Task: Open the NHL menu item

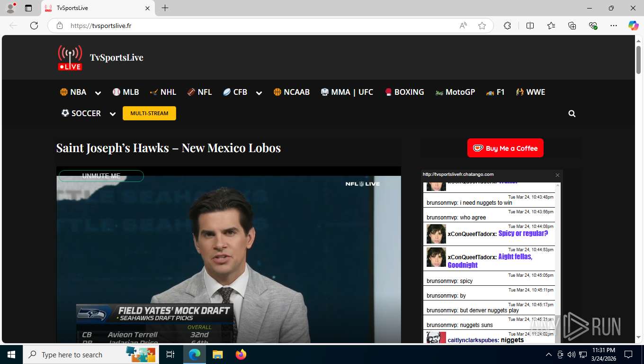Action: point(163,92)
